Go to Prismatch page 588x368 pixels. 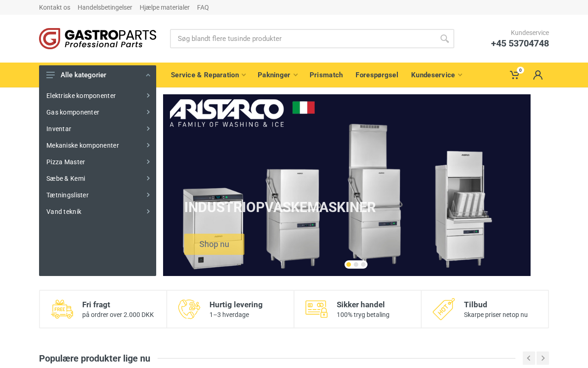point(326,75)
